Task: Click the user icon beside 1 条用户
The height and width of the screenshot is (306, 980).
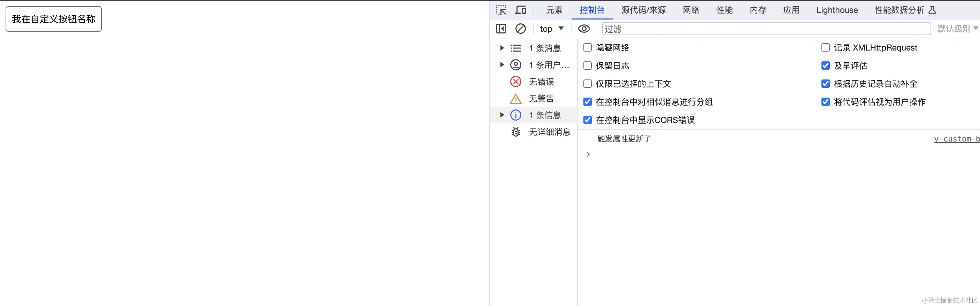Action: [x=515, y=65]
